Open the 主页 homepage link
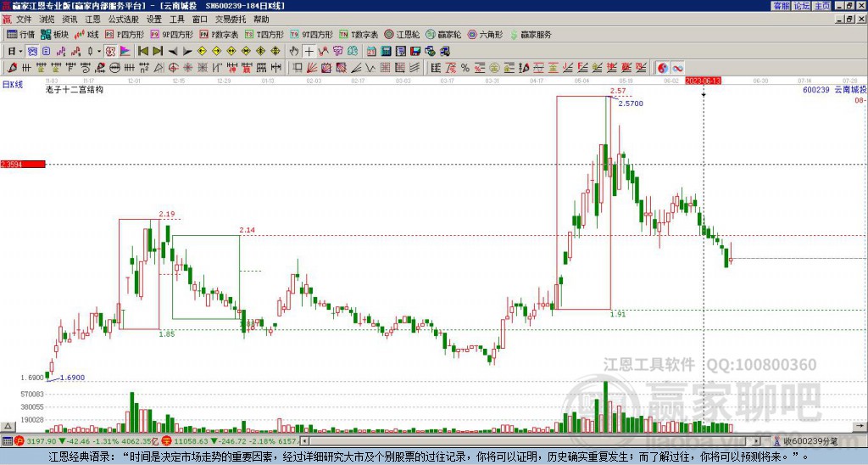The height and width of the screenshot is (465, 868). coord(822,6)
